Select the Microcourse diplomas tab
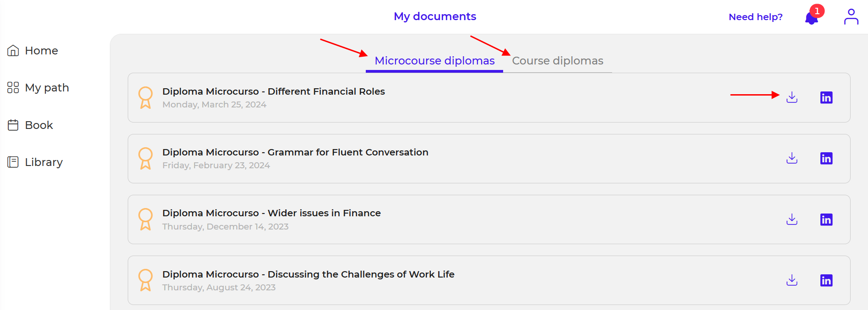The width and height of the screenshot is (868, 310). (434, 61)
